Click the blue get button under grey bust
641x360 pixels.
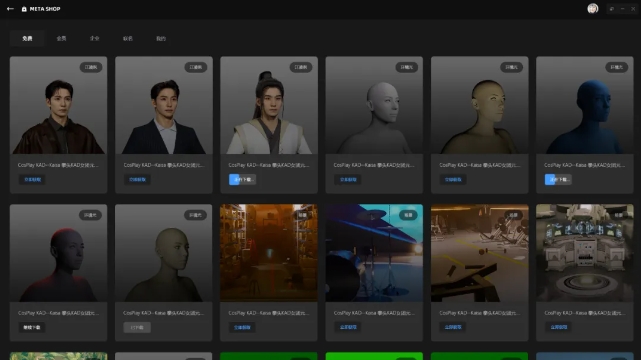[x=348, y=179]
